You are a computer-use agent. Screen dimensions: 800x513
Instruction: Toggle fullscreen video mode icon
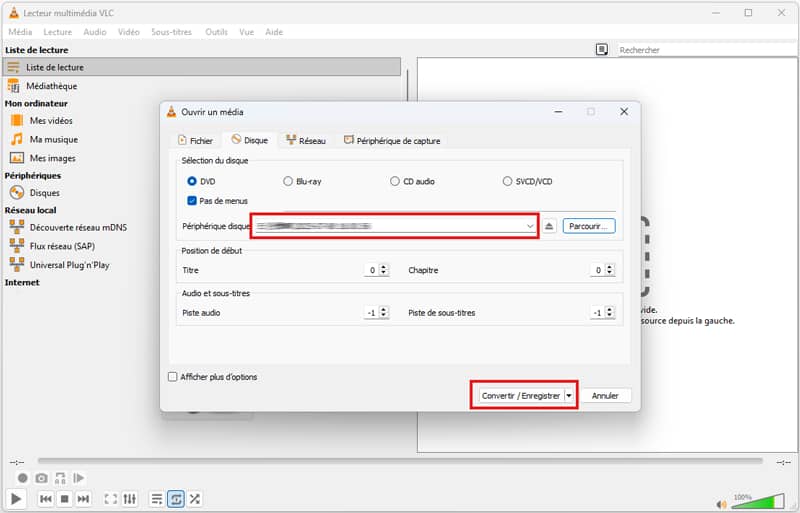[x=111, y=499]
